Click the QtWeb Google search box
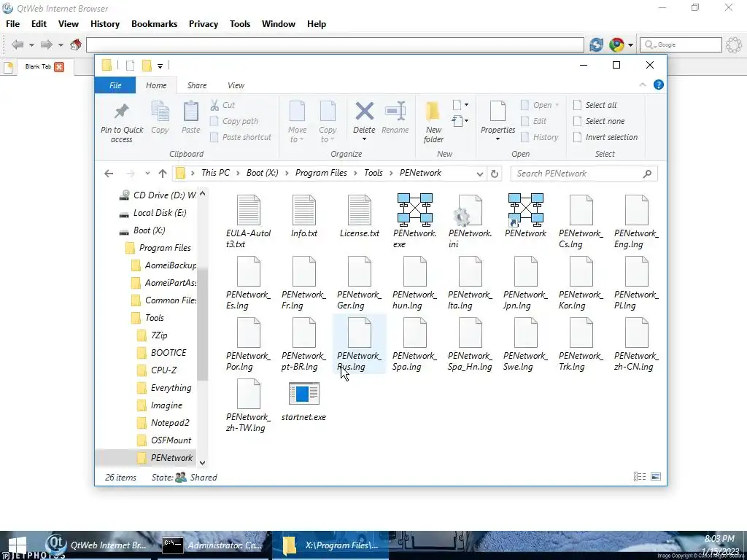The width and height of the screenshot is (747, 560). pyautogui.click(x=681, y=44)
